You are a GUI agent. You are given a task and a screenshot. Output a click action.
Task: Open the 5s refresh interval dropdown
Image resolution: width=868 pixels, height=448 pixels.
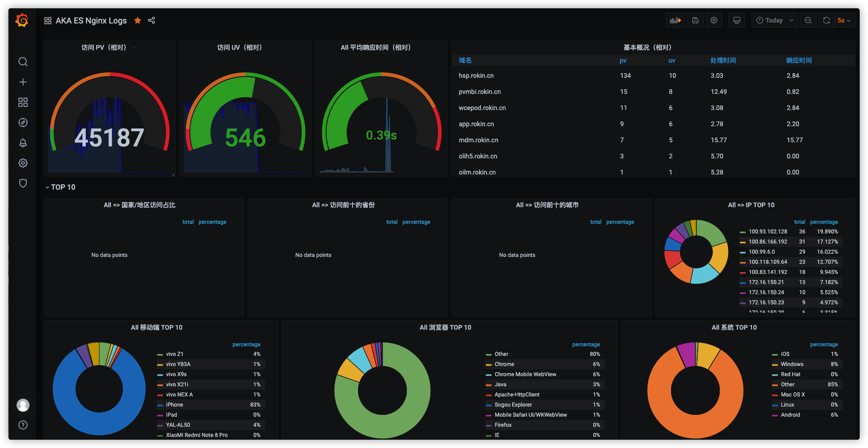(845, 20)
